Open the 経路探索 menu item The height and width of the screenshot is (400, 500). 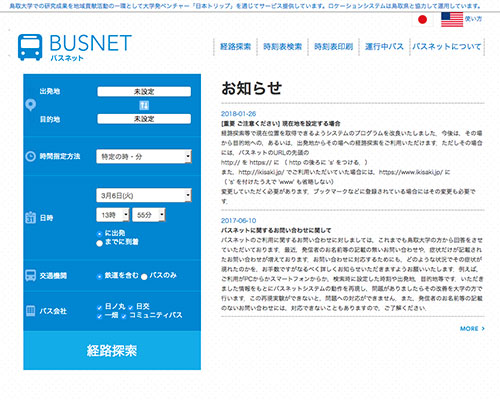click(235, 47)
